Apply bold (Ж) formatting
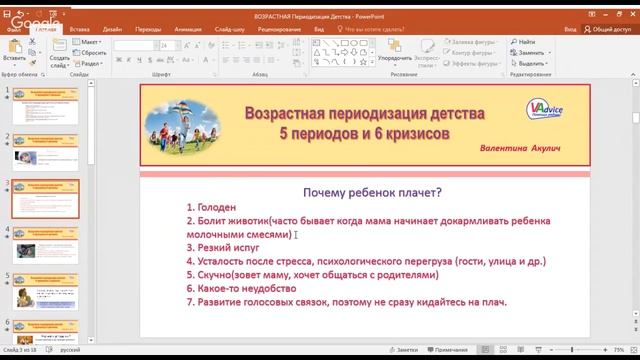The height and width of the screenshot is (360, 640). click(x=118, y=60)
